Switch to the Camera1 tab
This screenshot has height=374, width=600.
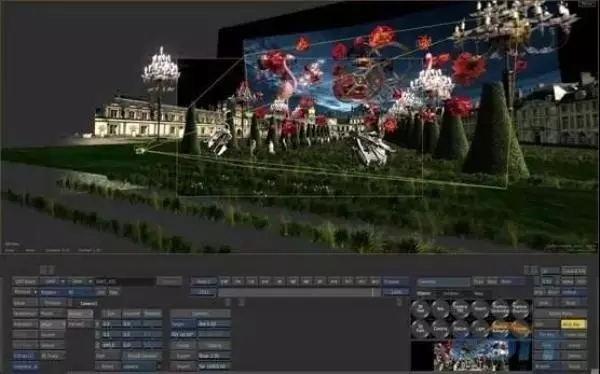(88, 304)
